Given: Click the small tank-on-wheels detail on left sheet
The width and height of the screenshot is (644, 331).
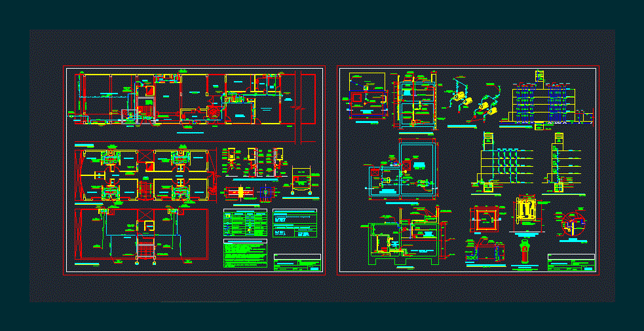Looking at the screenshot, I should pos(301,180).
